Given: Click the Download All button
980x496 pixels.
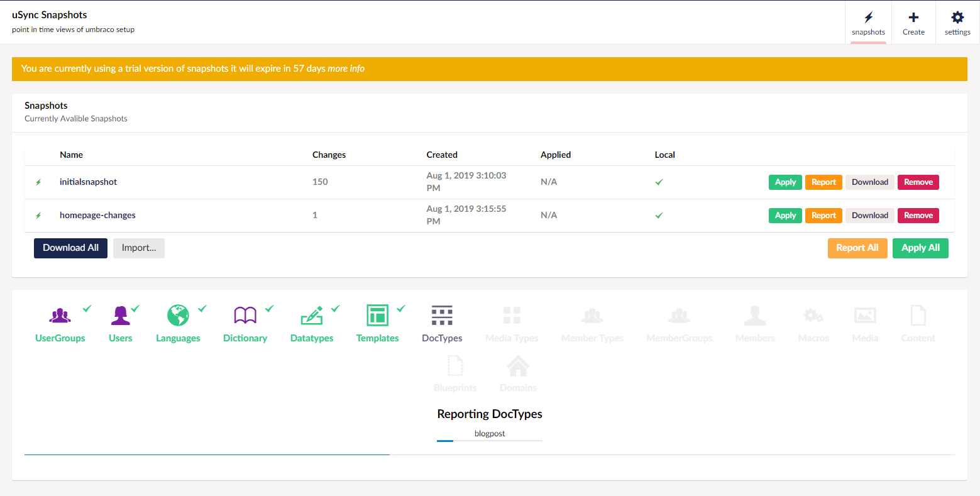Looking at the screenshot, I should click(x=70, y=248).
